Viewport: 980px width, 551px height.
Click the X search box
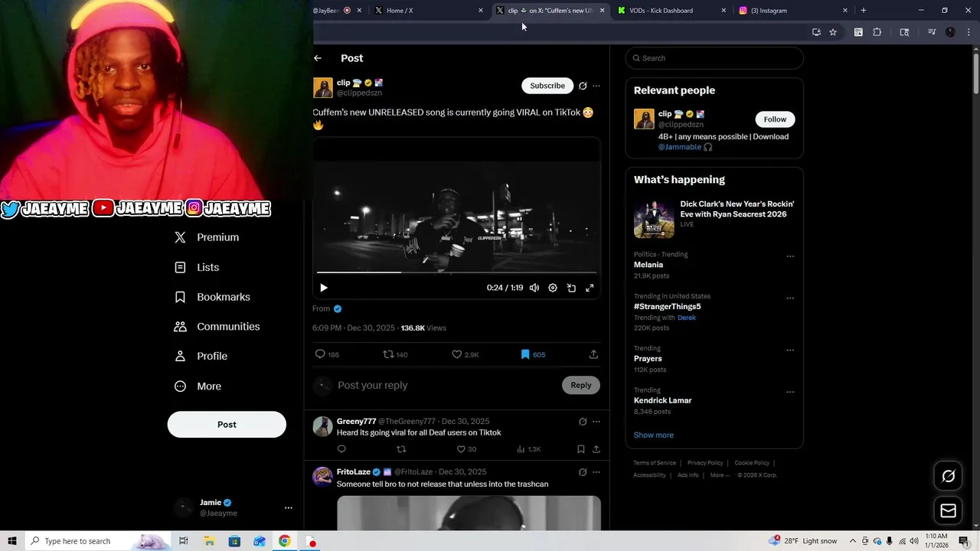point(714,58)
